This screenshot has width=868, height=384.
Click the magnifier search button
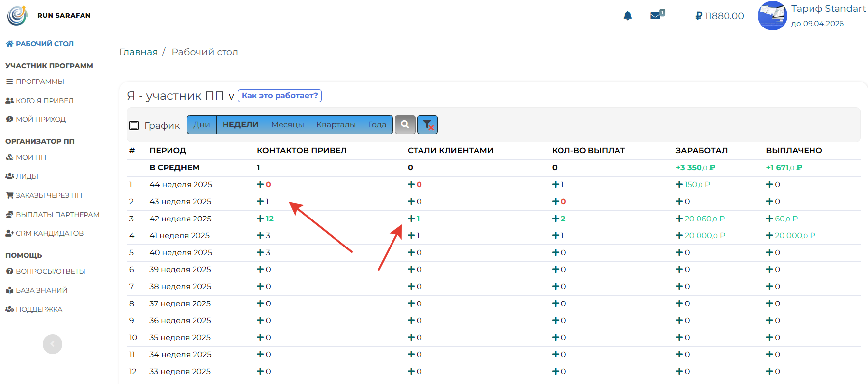click(x=405, y=125)
